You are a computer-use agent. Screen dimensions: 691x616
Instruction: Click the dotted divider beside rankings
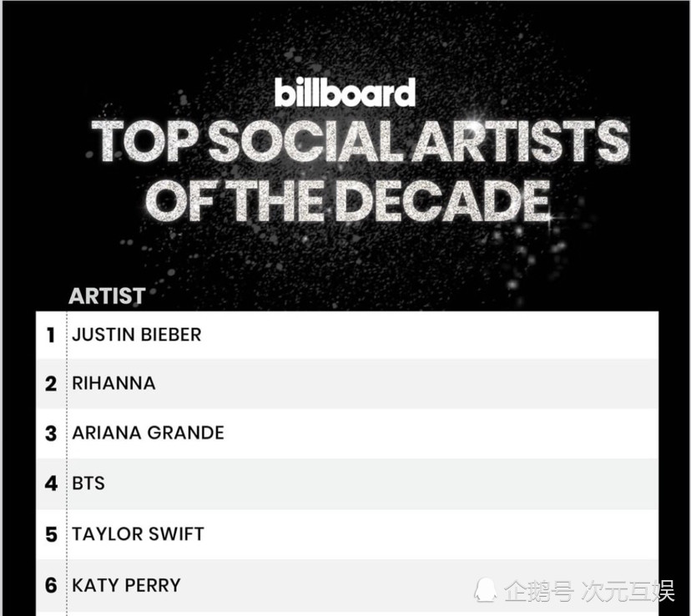tap(67, 462)
